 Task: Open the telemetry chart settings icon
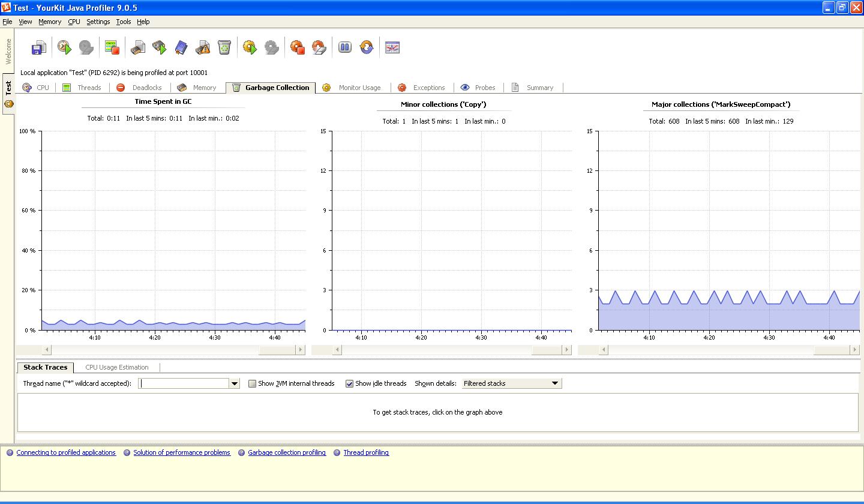tap(392, 47)
